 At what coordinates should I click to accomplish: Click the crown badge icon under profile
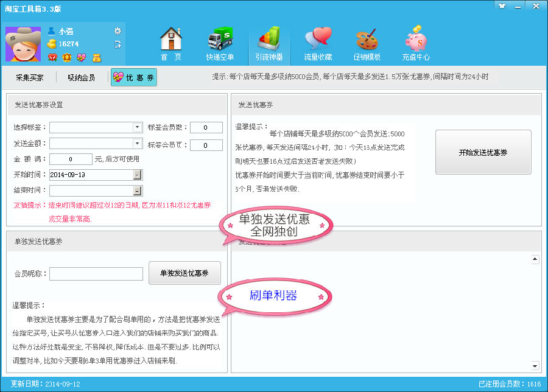[x=67, y=57]
